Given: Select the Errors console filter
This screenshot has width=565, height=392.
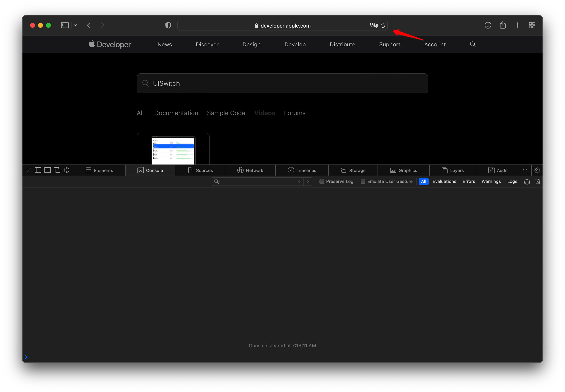Looking at the screenshot, I should (469, 182).
